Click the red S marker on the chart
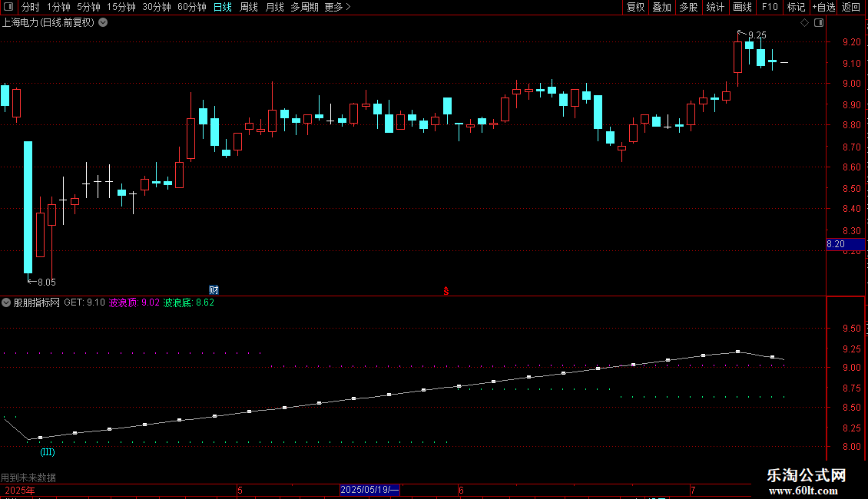868x499 pixels. point(446,291)
